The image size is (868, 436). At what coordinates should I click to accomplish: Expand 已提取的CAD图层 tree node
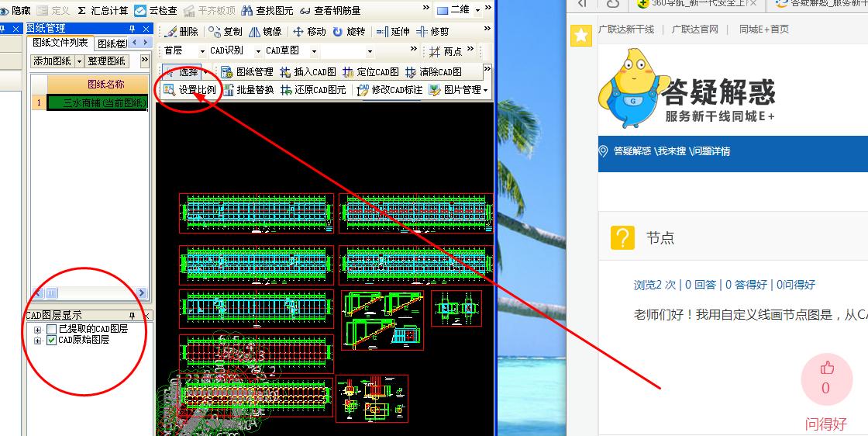tap(38, 330)
